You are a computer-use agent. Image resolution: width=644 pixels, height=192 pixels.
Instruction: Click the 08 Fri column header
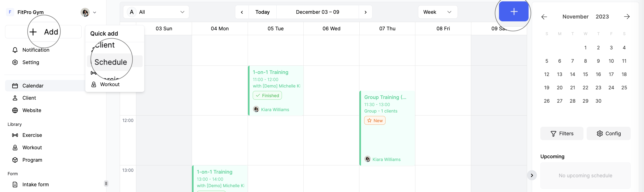(443, 28)
